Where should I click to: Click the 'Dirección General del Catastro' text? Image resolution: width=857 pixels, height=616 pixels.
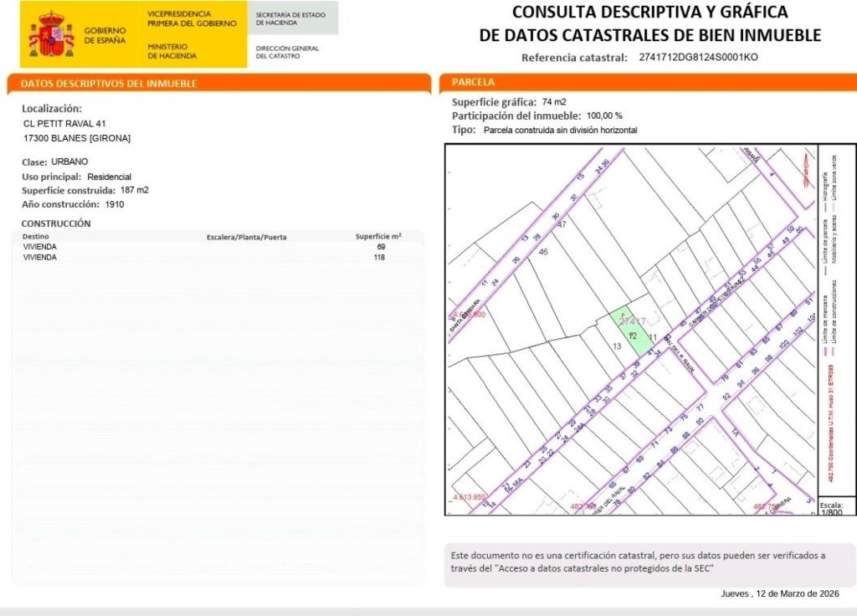click(x=287, y=52)
